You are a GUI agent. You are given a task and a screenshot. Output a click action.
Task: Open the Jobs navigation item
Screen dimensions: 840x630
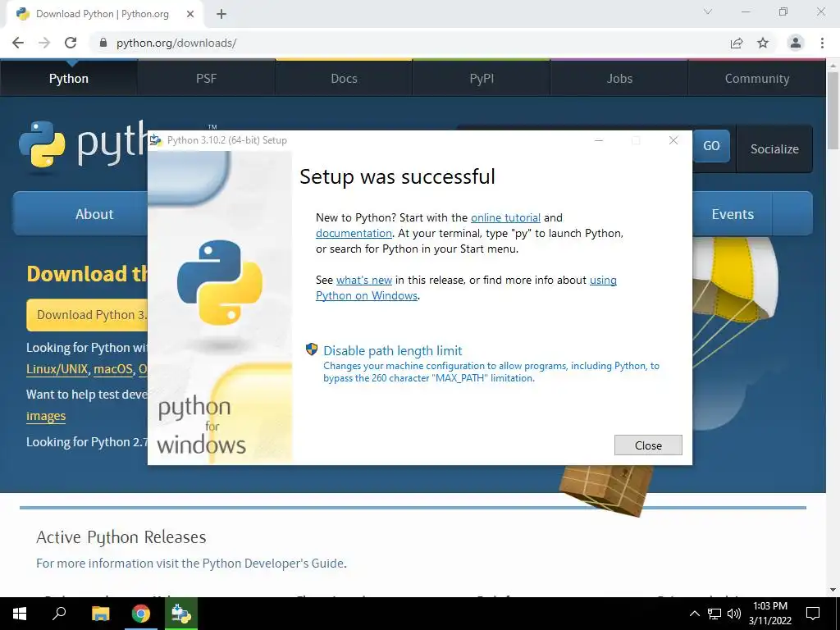click(619, 78)
